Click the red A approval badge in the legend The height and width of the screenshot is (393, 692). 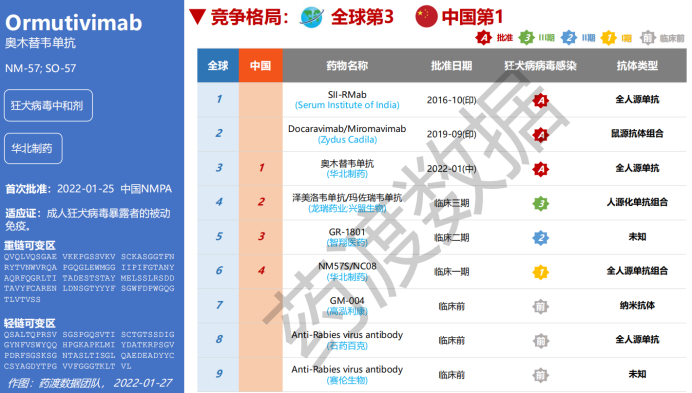pyautogui.click(x=484, y=38)
